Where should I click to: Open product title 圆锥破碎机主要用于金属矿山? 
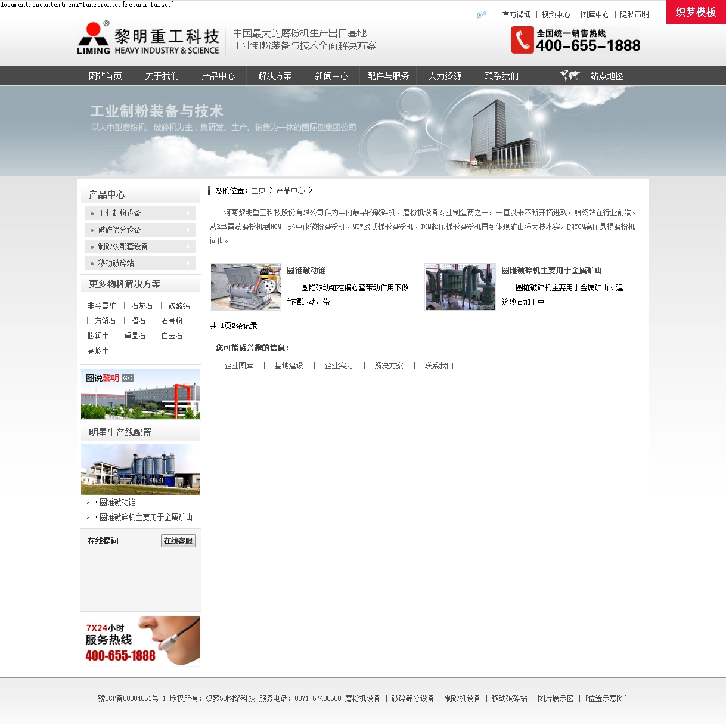(551, 270)
